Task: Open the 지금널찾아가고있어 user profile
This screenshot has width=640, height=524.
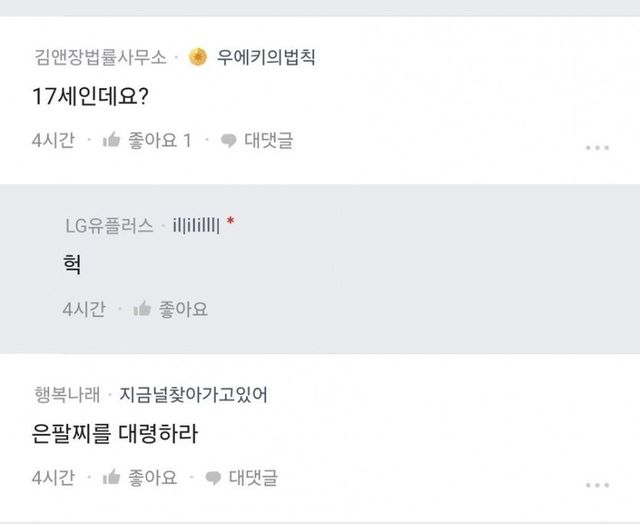Action: tap(193, 394)
